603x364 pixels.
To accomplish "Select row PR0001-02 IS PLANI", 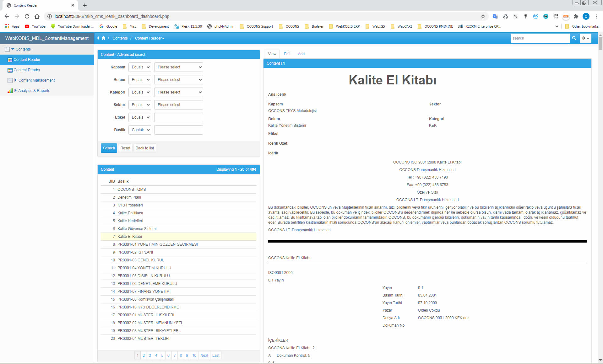I will pyautogui.click(x=135, y=252).
